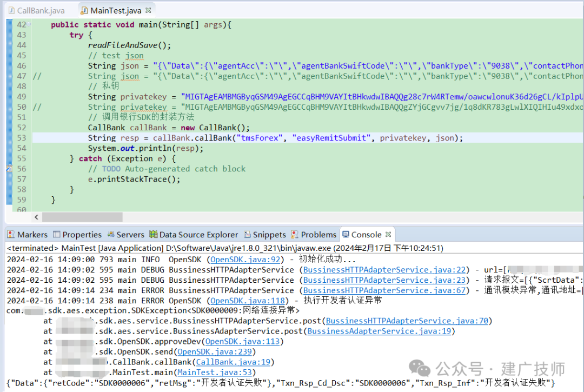584x392 pixels.
Task: Open the BussinessHTTPAdapterService.java:22 link
Action: 384,270
